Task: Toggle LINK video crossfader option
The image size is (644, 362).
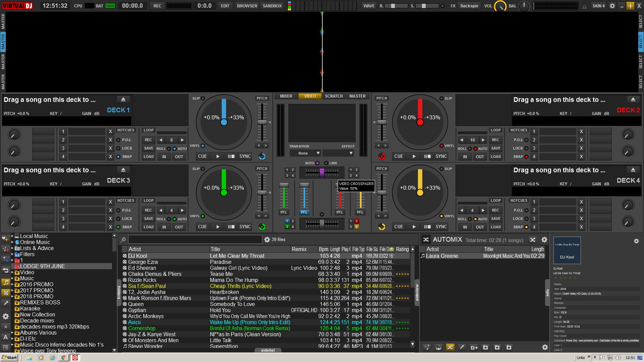Action: click(326, 163)
